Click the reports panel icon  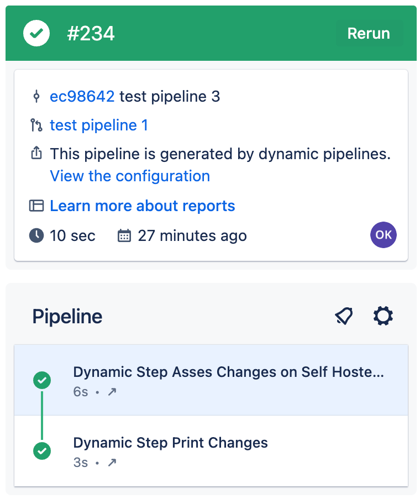point(36,206)
